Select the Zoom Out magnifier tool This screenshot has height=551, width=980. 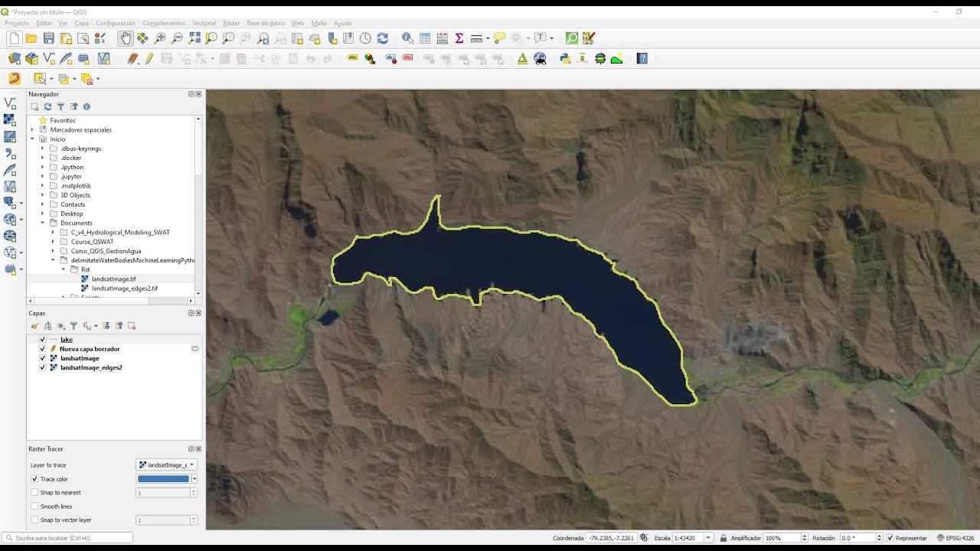[177, 38]
